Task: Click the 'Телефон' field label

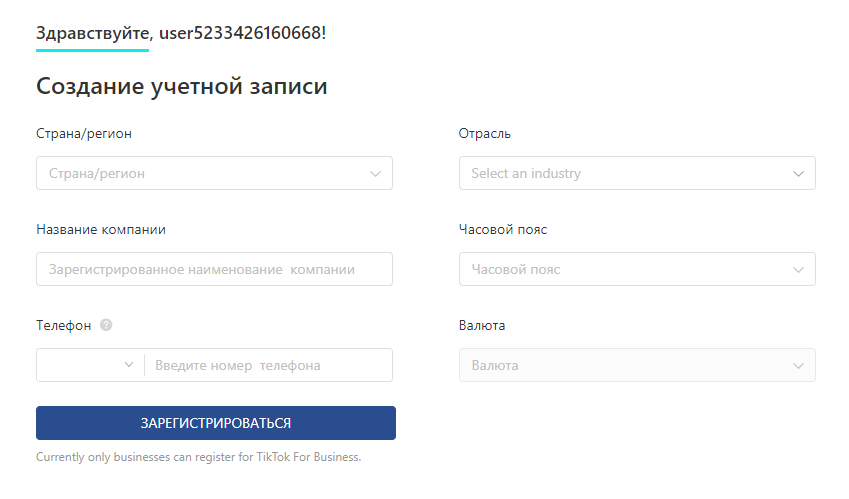Action: tap(64, 325)
